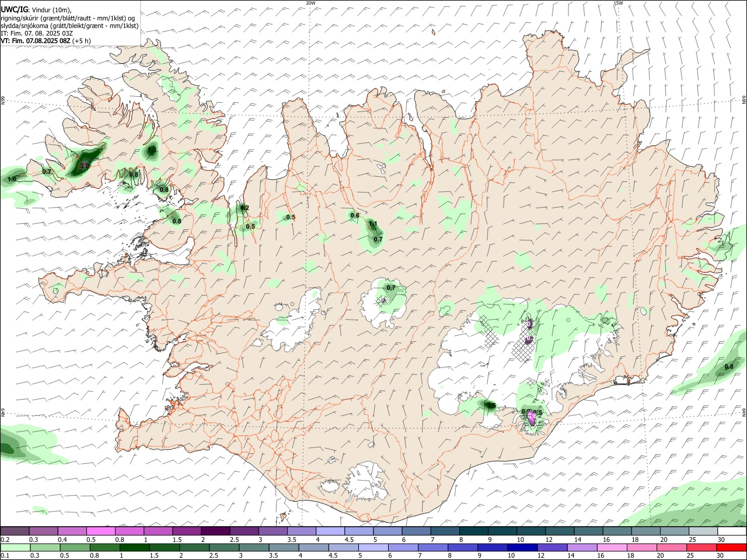The width and height of the screenshot is (747, 560).
Task: Click the red rain swatch labeled 25
Action: tap(701, 548)
